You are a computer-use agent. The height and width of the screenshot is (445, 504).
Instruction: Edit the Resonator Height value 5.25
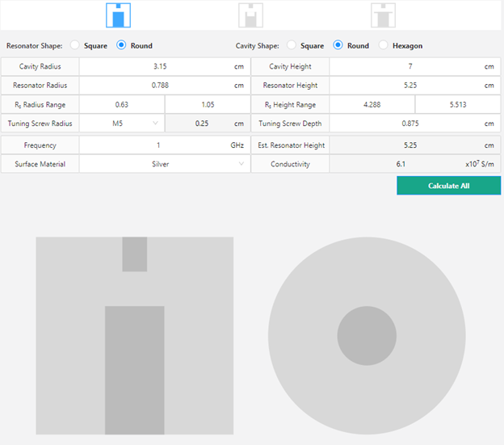[414, 85]
